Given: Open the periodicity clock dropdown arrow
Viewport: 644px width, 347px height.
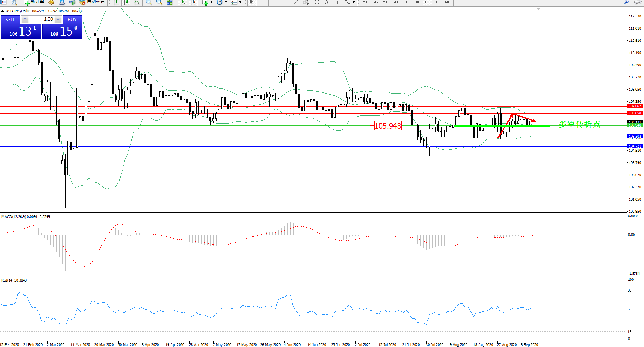Looking at the screenshot, I should tap(226, 2).
